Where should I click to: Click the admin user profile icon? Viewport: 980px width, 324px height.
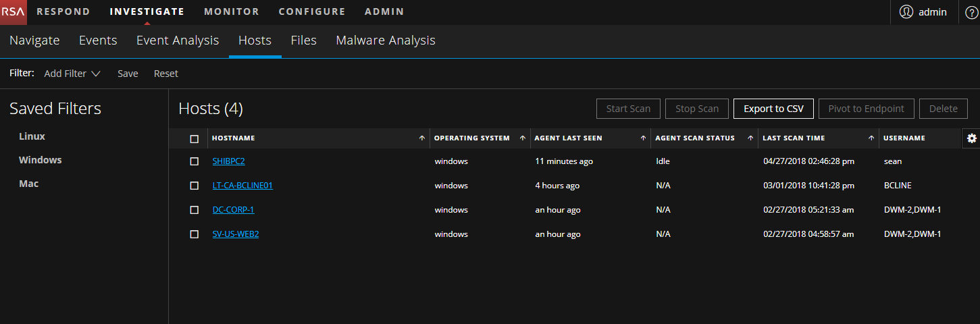(906, 12)
